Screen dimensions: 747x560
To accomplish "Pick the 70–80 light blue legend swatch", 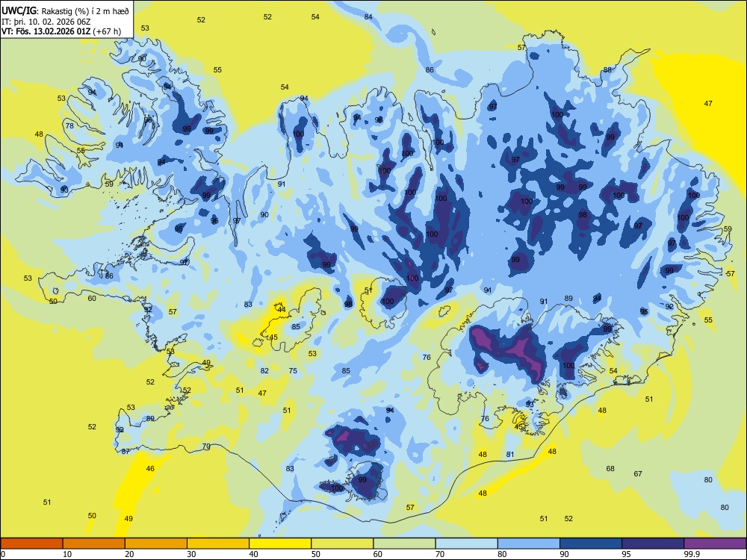I will pos(466,544).
